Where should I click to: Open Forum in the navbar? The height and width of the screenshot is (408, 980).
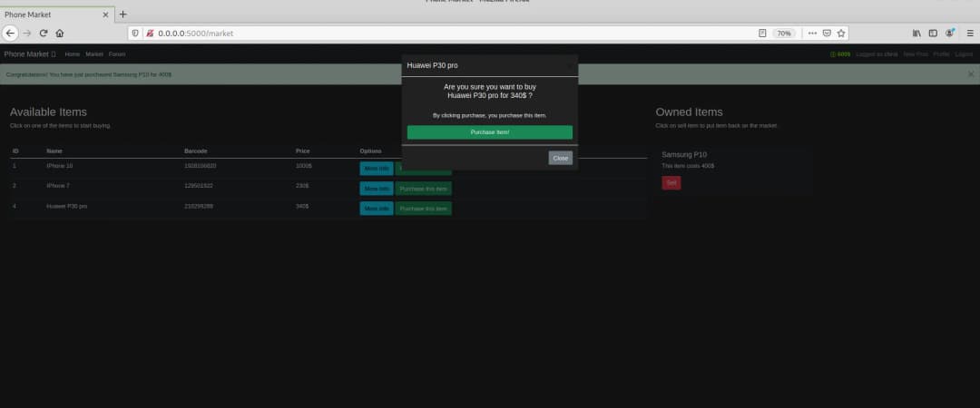[x=117, y=54]
